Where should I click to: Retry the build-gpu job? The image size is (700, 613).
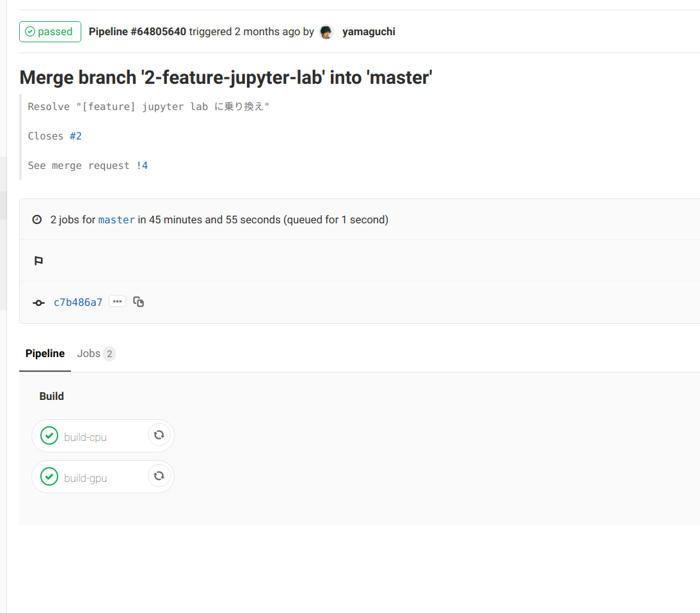pyautogui.click(x=159, y=476)
